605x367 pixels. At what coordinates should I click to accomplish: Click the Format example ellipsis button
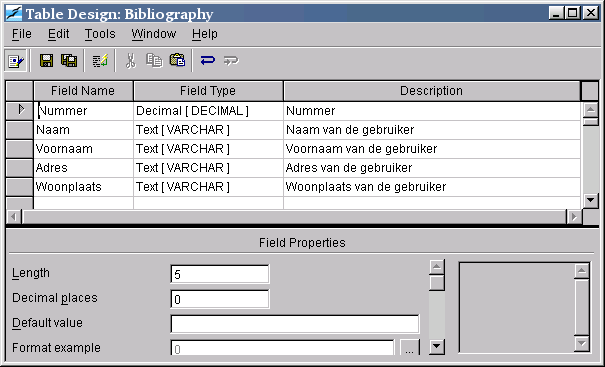pos(410,347)
